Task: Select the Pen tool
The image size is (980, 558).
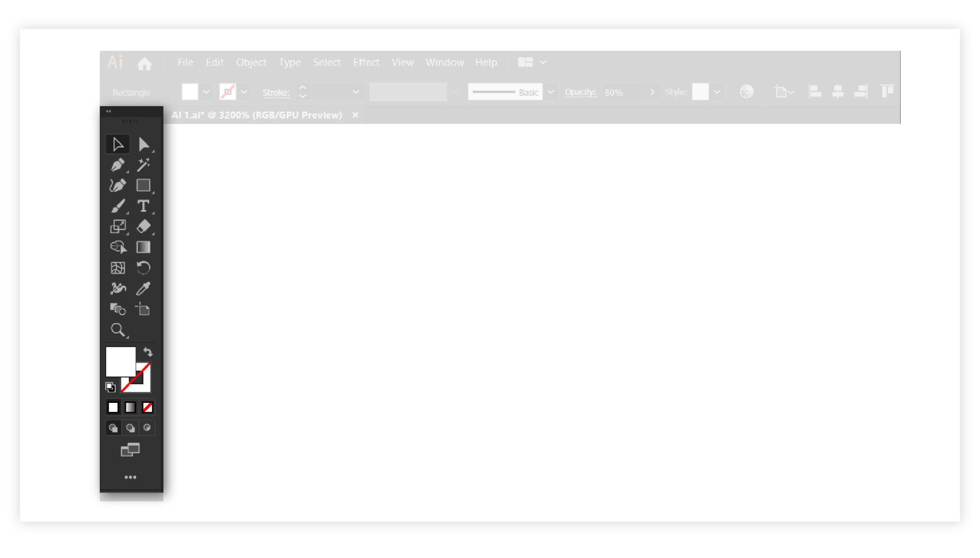Action: click(x=117, y=164)
